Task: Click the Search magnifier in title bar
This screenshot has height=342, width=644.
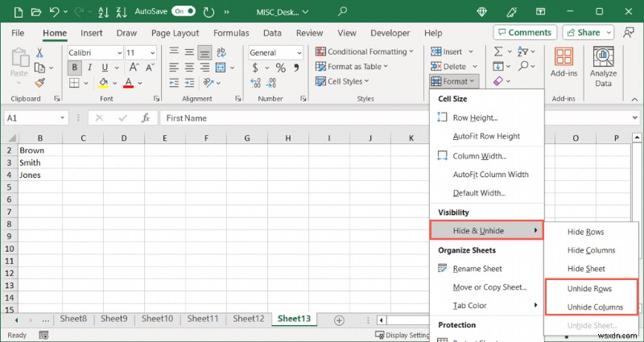Action: (x=342, y=11)
